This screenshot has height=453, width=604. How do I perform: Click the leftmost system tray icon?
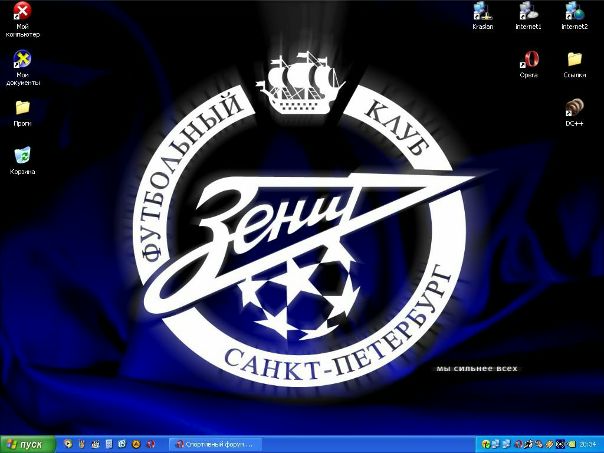click(x=485, y=443)
